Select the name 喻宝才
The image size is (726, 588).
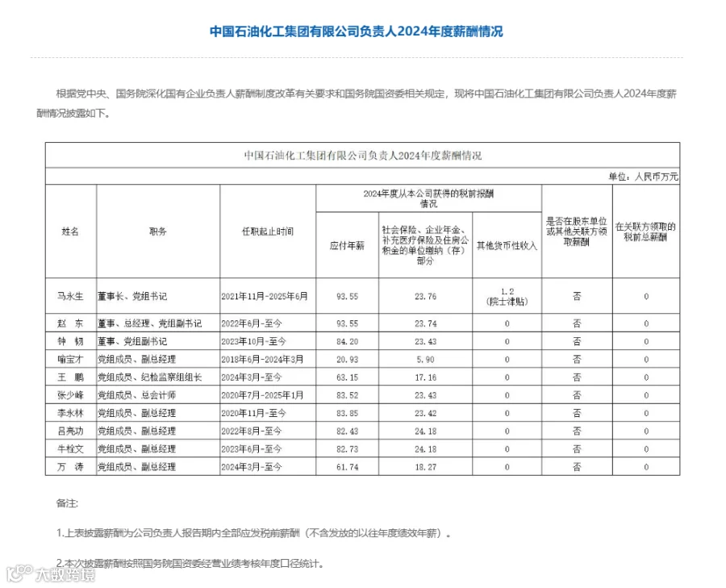click(x=70, y=360)
